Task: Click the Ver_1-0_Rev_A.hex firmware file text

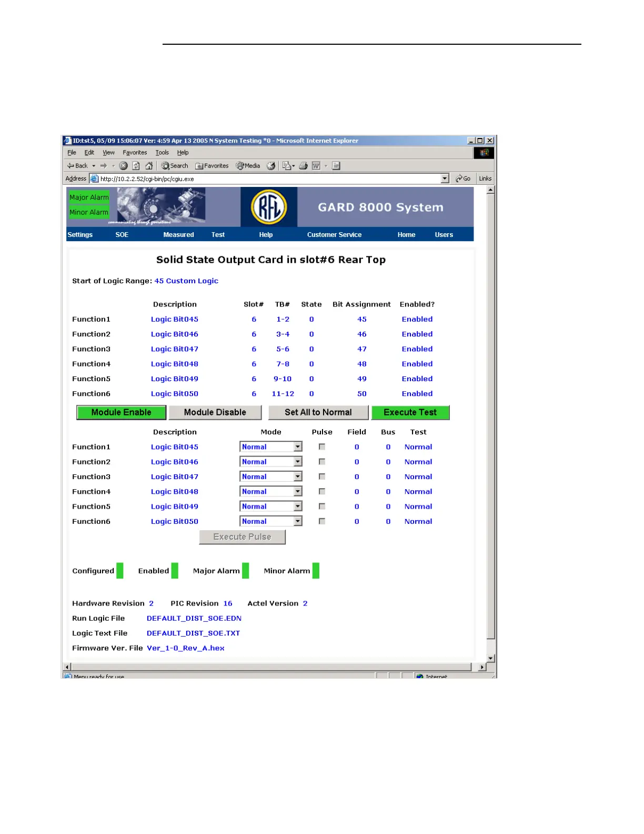Action: (x=186, y=648)
